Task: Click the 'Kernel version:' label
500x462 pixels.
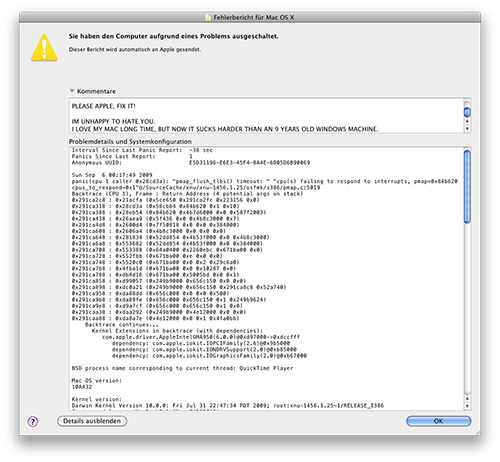Action: tap(97, 399)
